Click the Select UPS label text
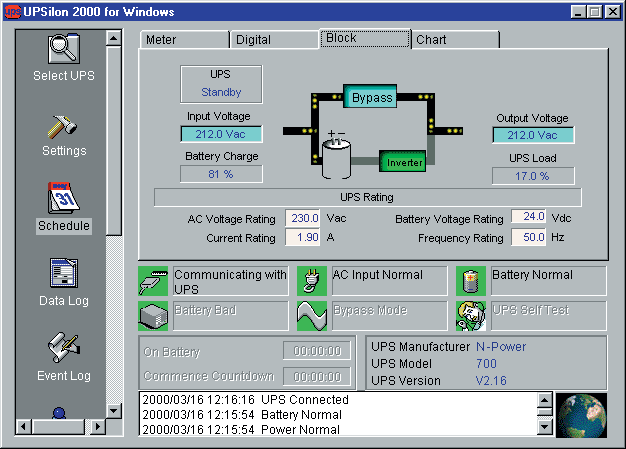 [64, 75]
